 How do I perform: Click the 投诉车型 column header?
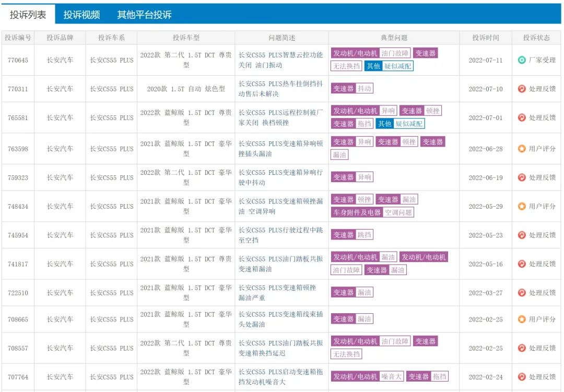(x=186, y=38)
